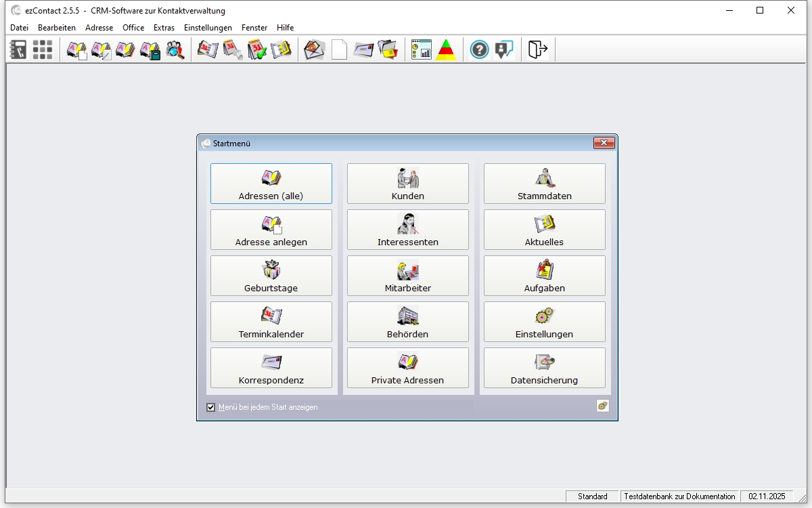Click the Einstellungen button in Startmenü
Viewport: 812px width, 508px height.
(x=545, y=322)
